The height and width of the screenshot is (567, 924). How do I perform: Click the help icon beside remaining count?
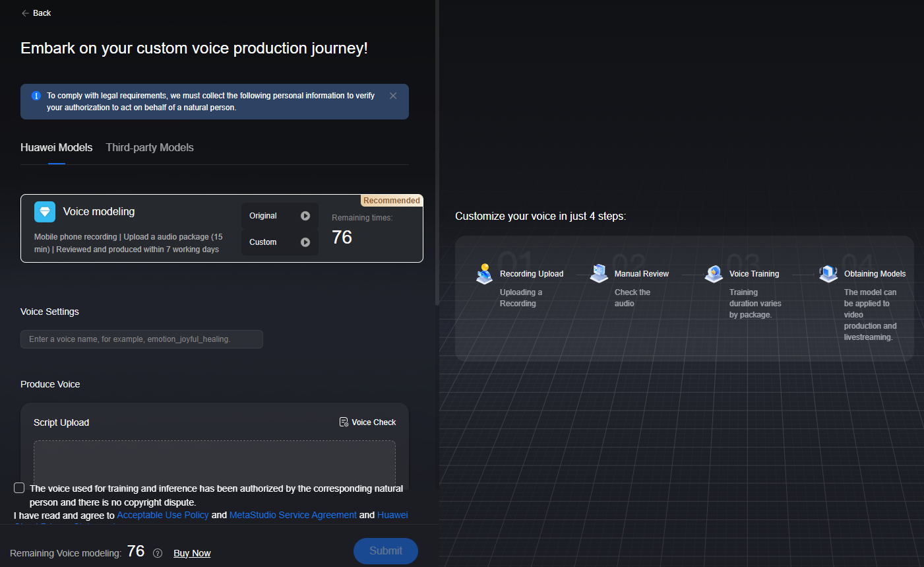tap(158, 553)
